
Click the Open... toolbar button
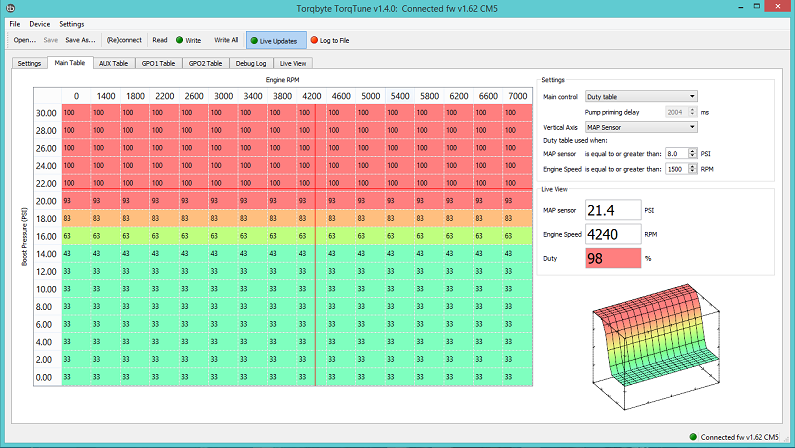[x=24, y=40]
